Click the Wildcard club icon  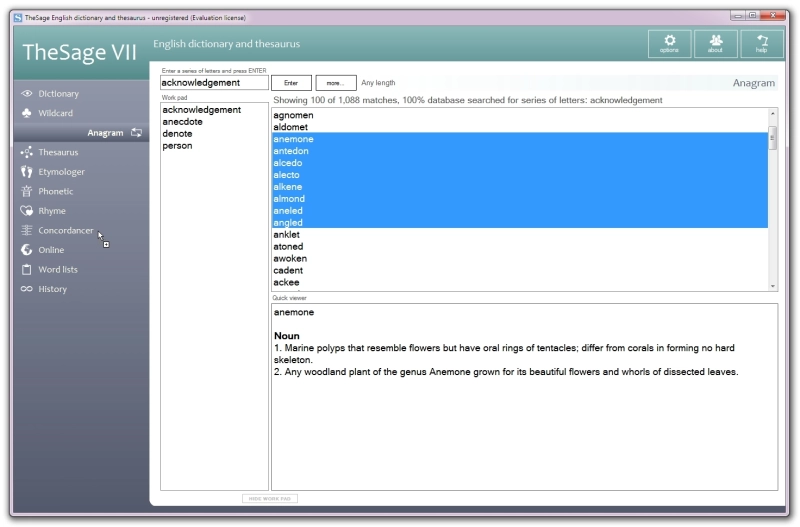(x=27, y=113)
